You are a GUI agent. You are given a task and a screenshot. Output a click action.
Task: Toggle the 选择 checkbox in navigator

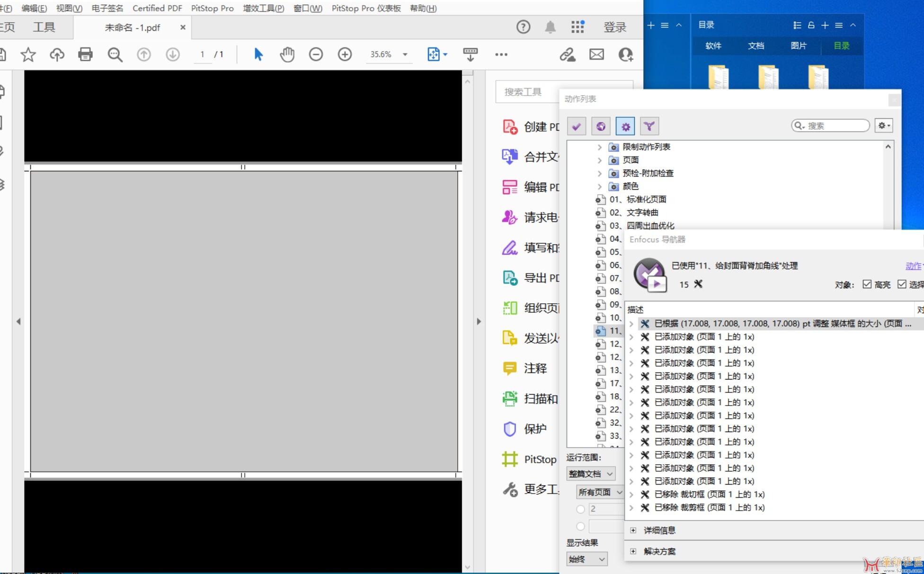(x=902, y=284)
